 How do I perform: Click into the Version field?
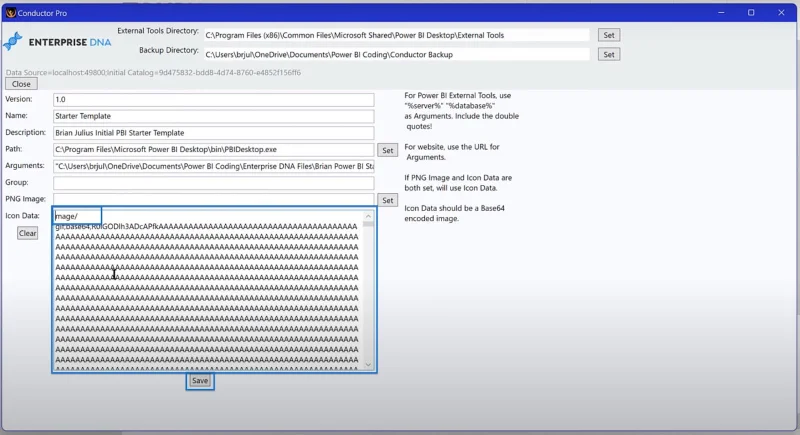pos(213,99)
